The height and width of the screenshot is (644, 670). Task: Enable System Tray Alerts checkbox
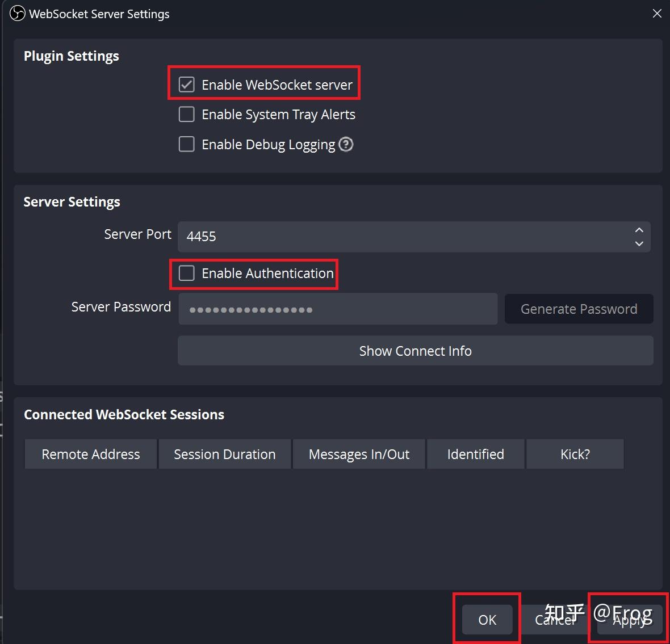[186, 115]
